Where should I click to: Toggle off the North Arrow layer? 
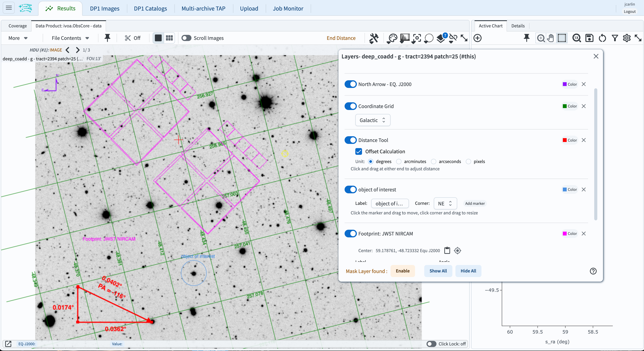point(351,84)
